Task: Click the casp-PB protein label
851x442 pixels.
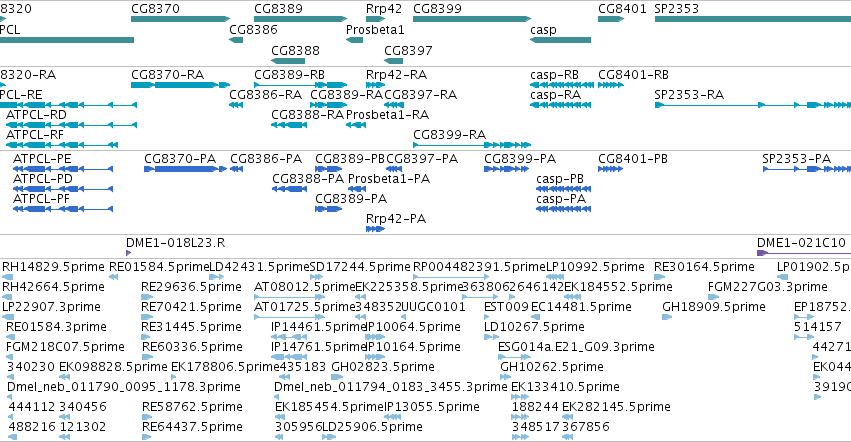Action: point(560,179)
